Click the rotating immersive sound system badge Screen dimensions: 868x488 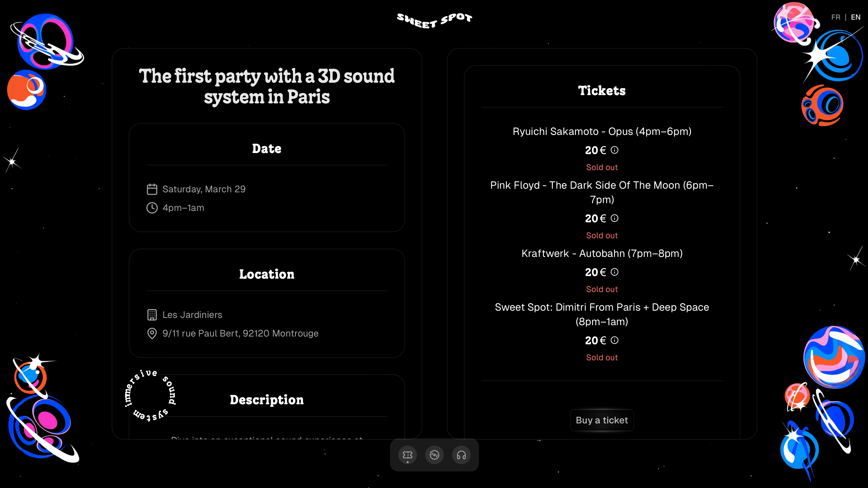[x=150, y=395]
